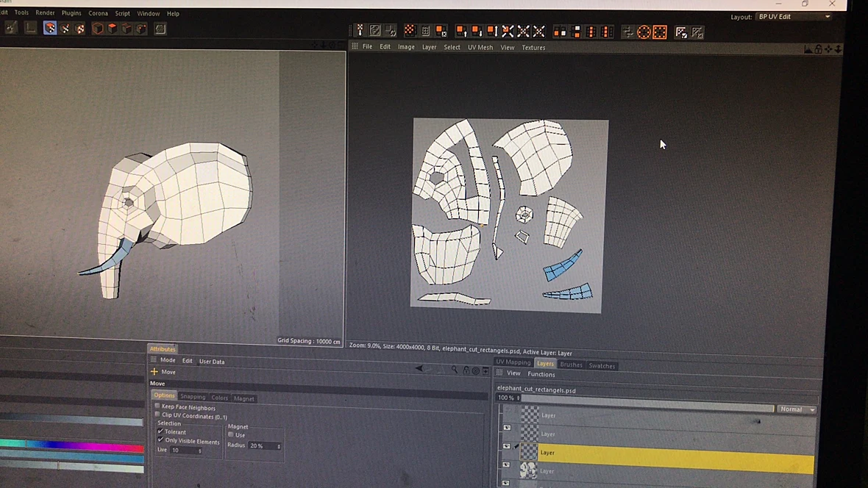Click the plus new-panel icon in Attributes
Image resolution: width=868 pixels, height=488 pixels.
[485, 370]
